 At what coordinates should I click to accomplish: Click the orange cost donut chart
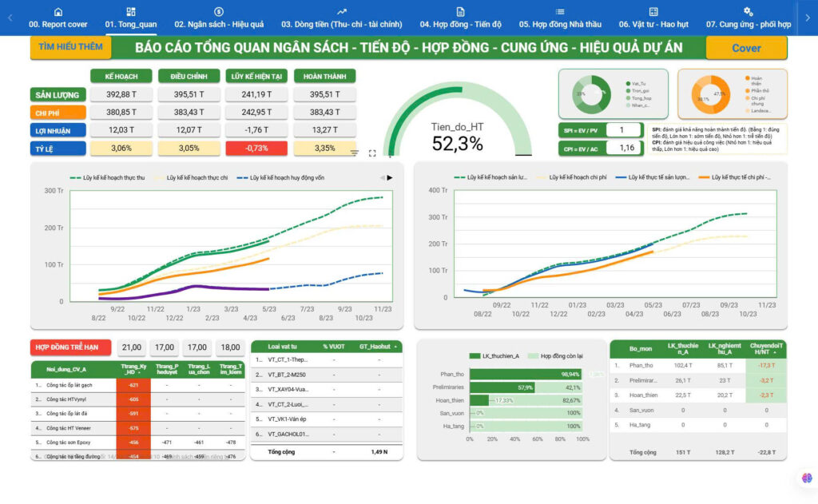pyautogui.click(x=710, y=94)
